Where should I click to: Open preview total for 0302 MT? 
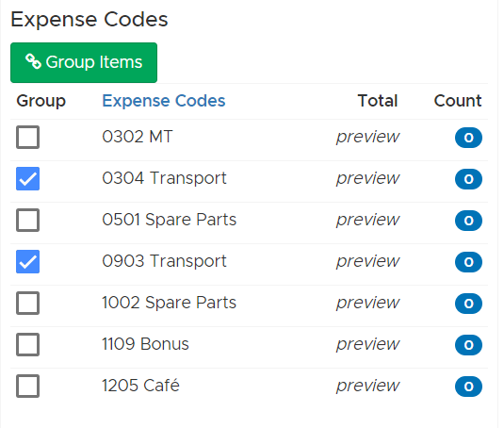coord(367,138)
